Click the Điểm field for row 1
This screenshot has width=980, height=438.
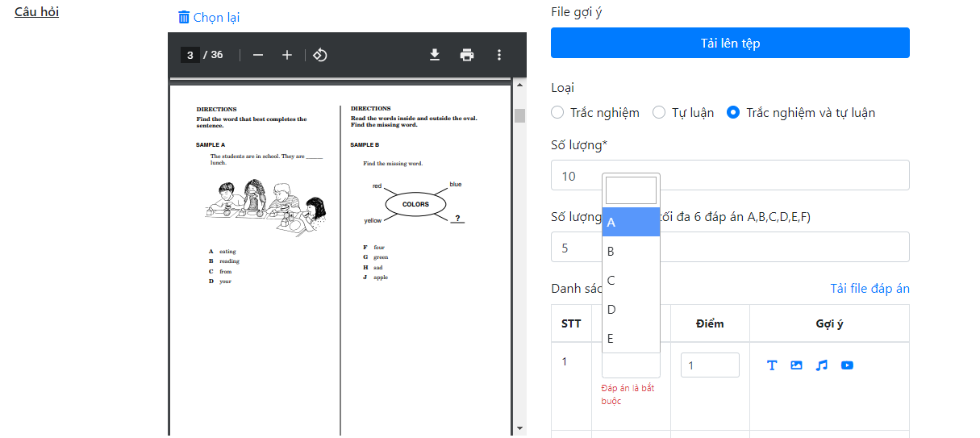click(710, 365)
